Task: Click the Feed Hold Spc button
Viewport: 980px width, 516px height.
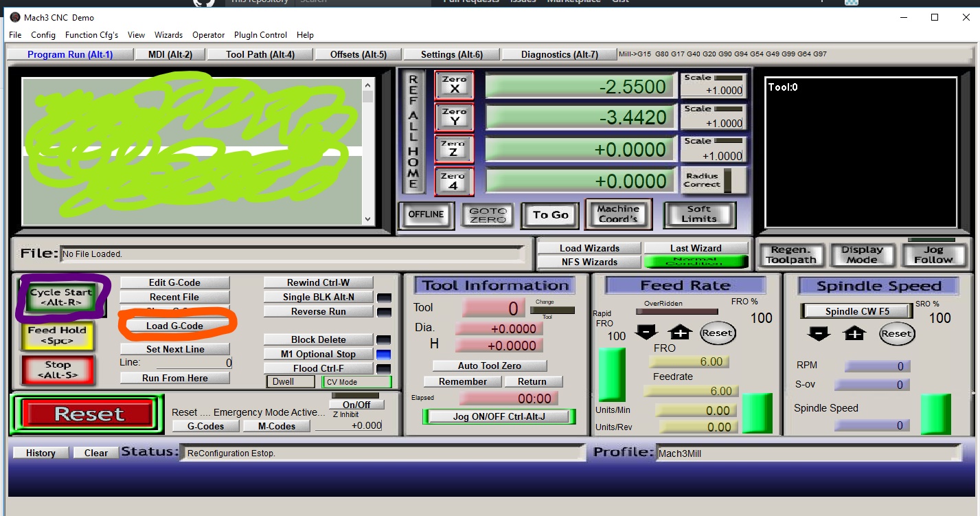Action: pyautogui.click(x=57, y=335)
